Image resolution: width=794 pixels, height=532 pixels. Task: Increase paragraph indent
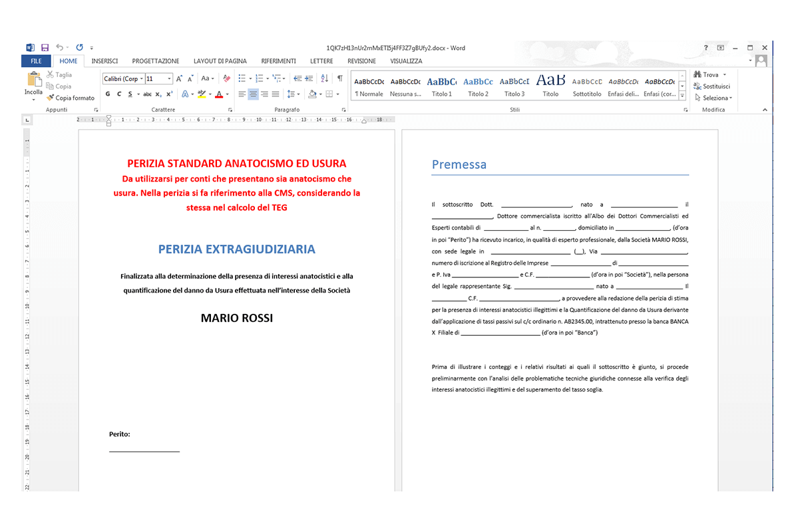point(309,78)
